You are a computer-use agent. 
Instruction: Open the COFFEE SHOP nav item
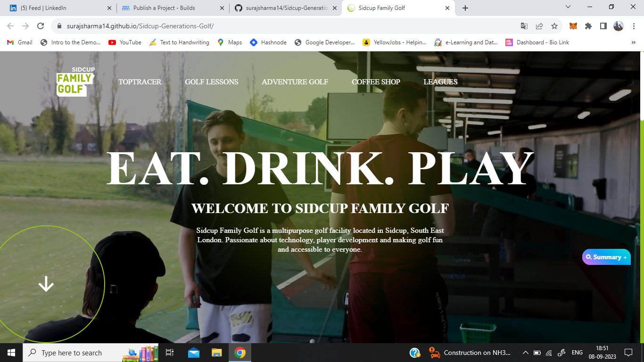click(376, 82)
